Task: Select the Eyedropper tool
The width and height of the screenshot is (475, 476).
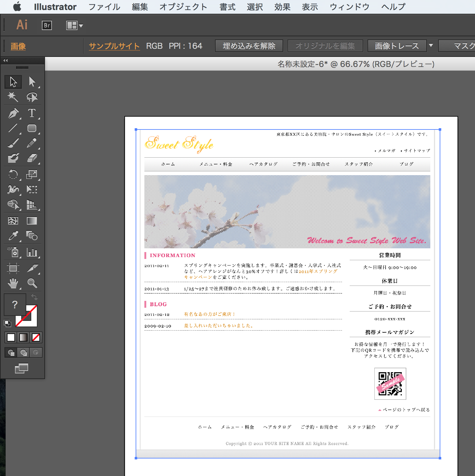Action: pyautogui.click(x=13, y=235)
